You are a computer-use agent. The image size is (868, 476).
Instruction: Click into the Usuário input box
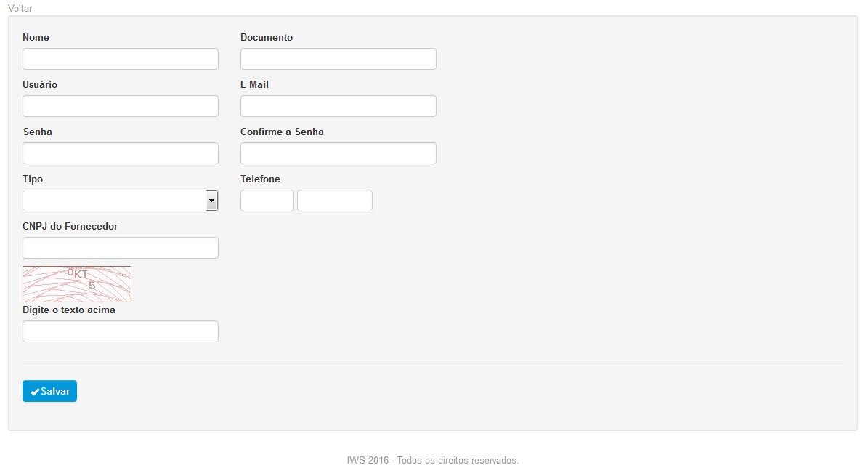(120, 106)
